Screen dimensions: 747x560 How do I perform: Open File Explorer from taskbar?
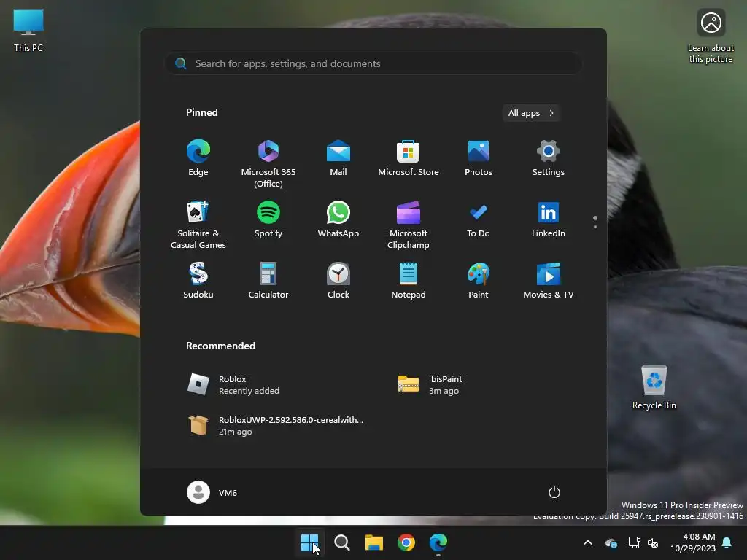click(x=374, y=542)
